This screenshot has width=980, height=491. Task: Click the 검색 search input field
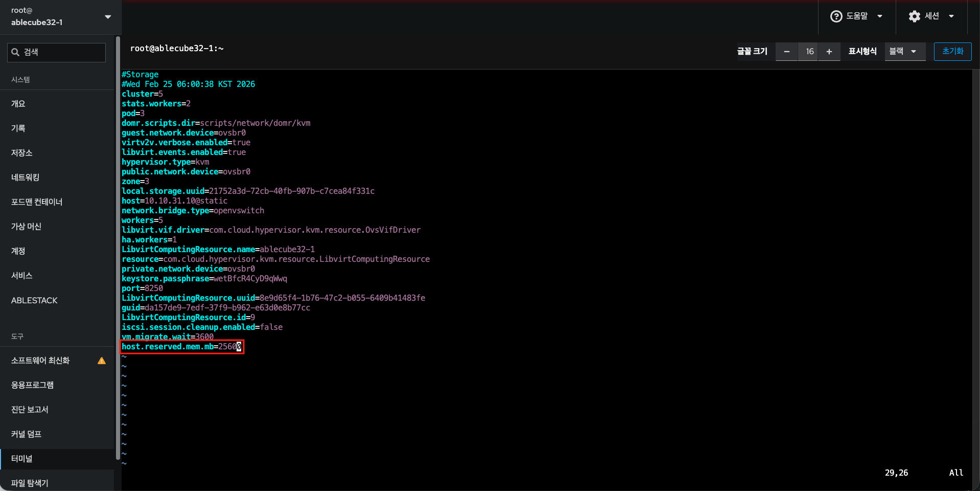[x=62, y=52]
